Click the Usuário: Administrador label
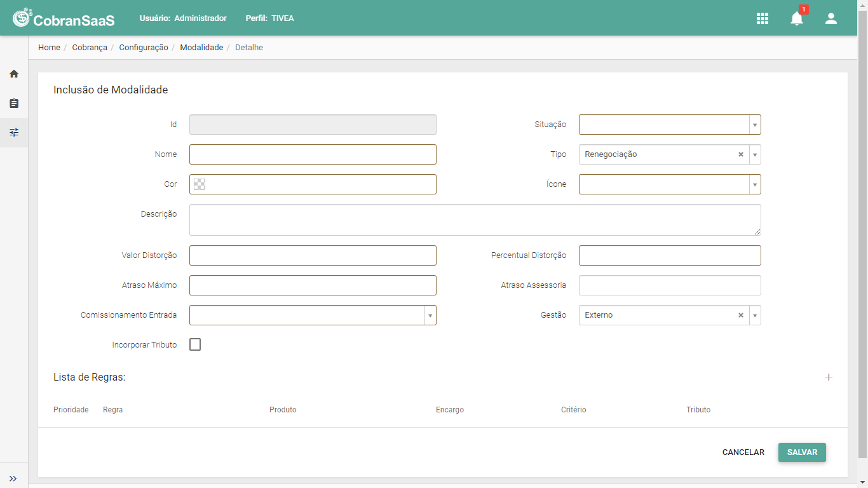 [x=183, y=18]
